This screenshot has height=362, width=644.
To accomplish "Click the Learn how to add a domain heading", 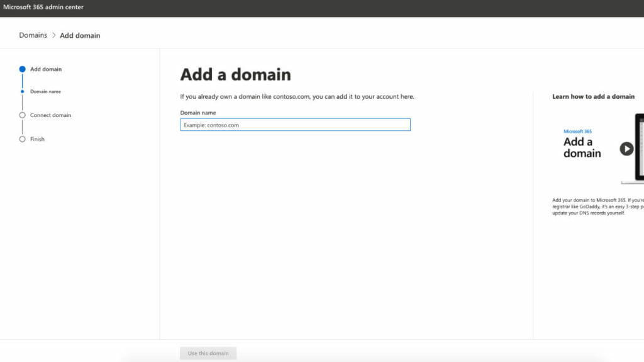I will coord(593,97).
